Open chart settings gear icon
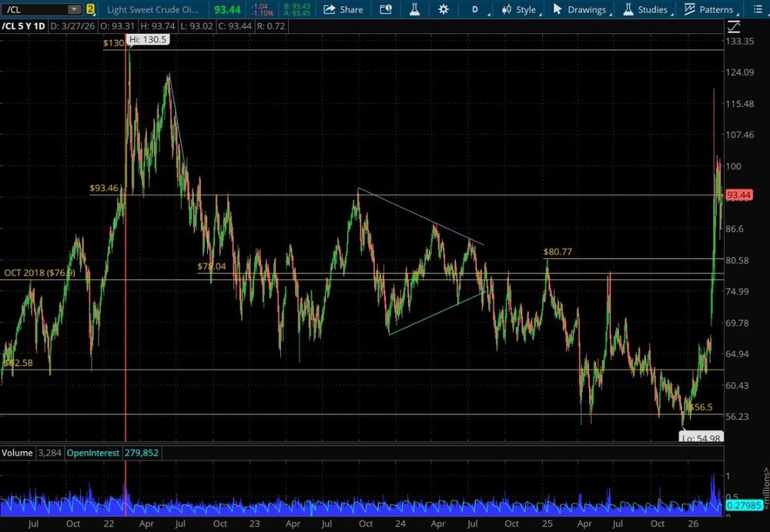This screenshot has width=770, height=532. tap(443, 10)
